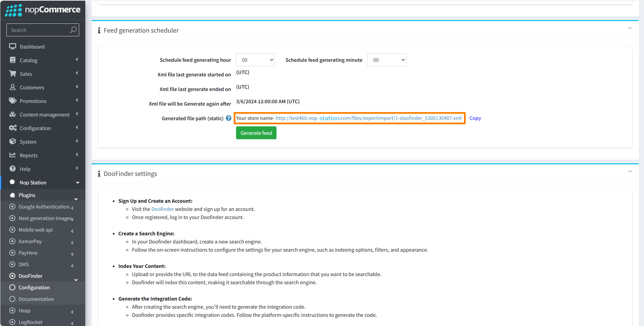The height and width of the screenshot is (326, 644).
Task: Click the Reports chart icon
Action: click(13, 155)
